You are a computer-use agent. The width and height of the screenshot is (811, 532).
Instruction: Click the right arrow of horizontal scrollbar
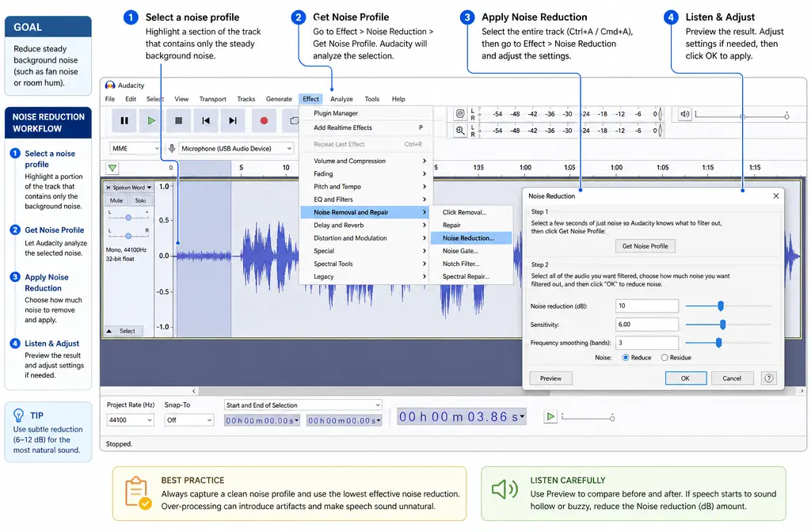pos(801,391)
